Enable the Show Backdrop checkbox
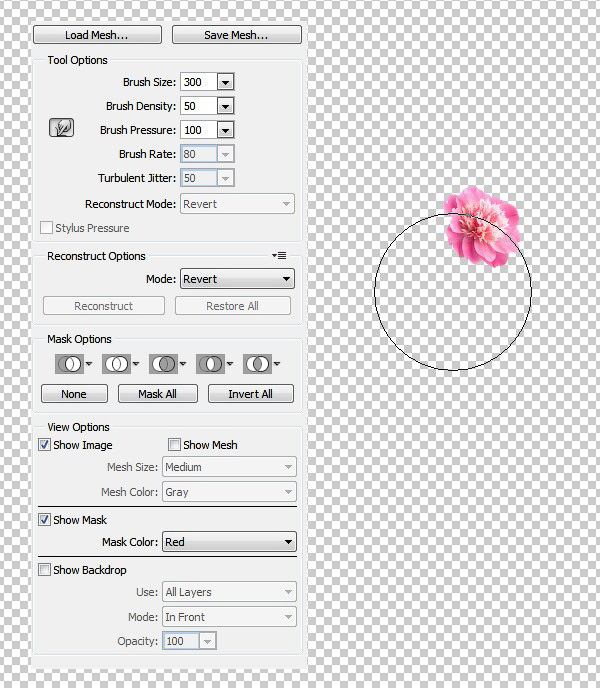600x688 pixels. click(44, 570)
